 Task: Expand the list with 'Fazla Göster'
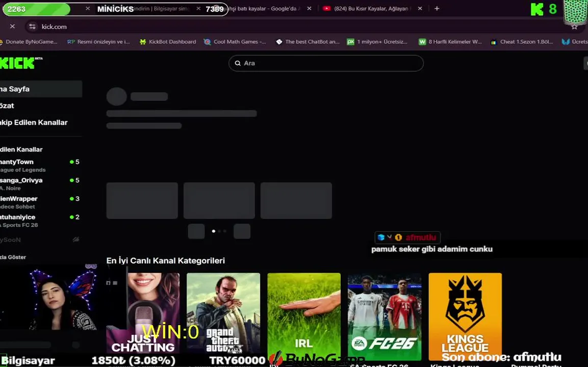tap(13, 257)
